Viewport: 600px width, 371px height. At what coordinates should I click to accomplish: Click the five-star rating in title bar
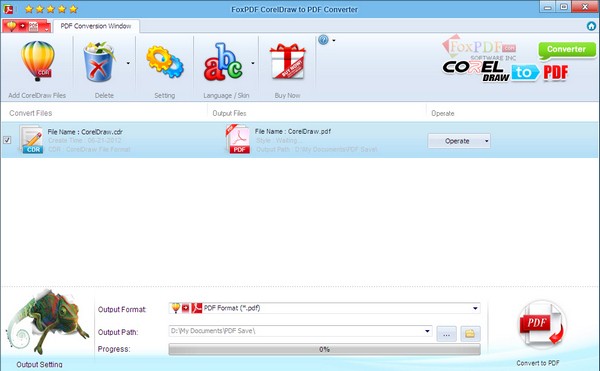51,9
